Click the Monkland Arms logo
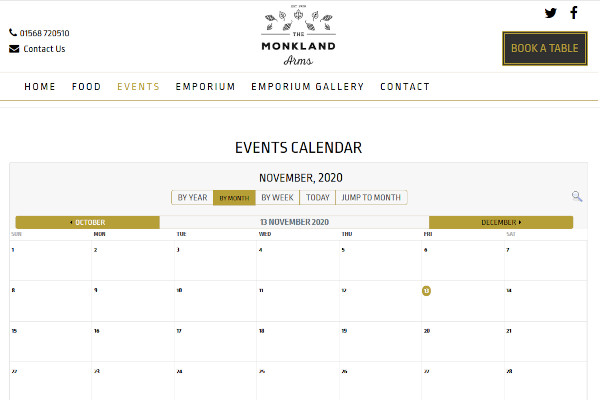This screenshot has width=600, height=400. pyautogui.click(x=300, y=37)
